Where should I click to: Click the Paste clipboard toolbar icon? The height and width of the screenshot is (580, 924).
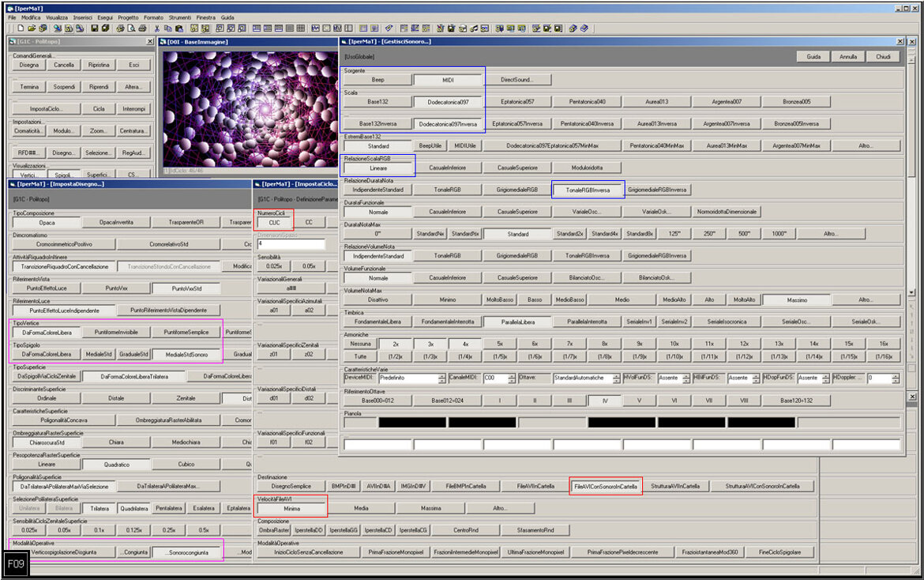pos(179,28)
